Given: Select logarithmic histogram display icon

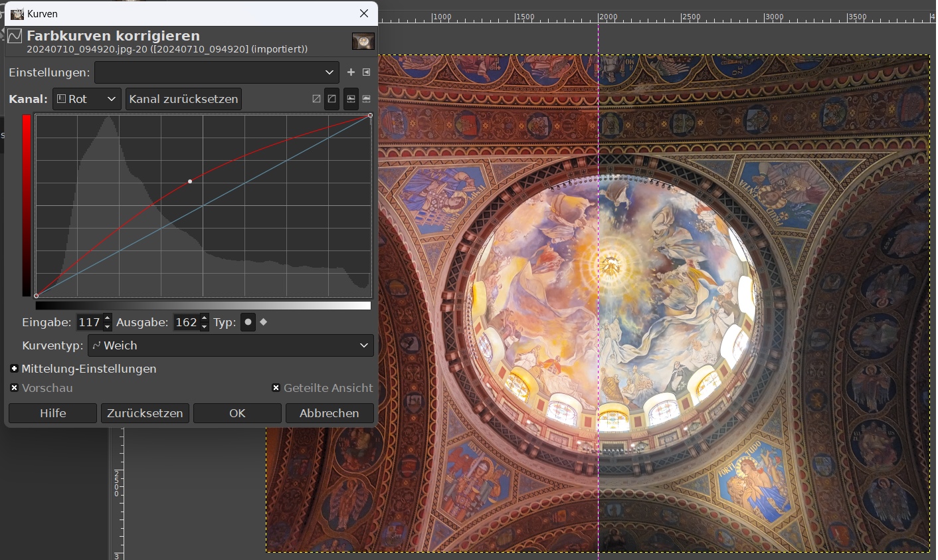Looking at the screenshot, I should click(366, 99).
